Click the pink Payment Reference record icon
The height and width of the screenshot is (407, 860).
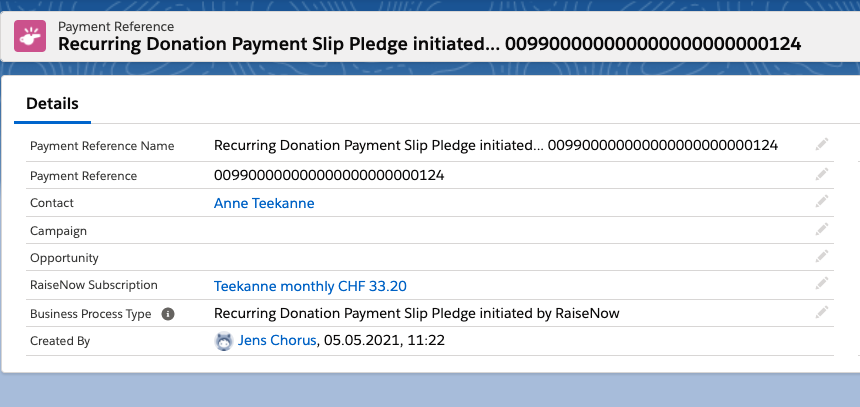[x=28, y=35]
